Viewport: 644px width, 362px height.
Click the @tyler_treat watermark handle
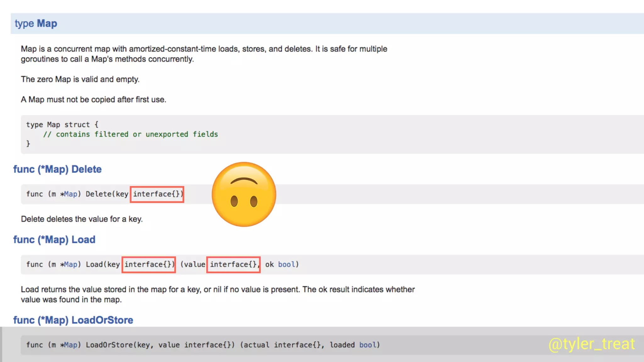tap(591, 344)
